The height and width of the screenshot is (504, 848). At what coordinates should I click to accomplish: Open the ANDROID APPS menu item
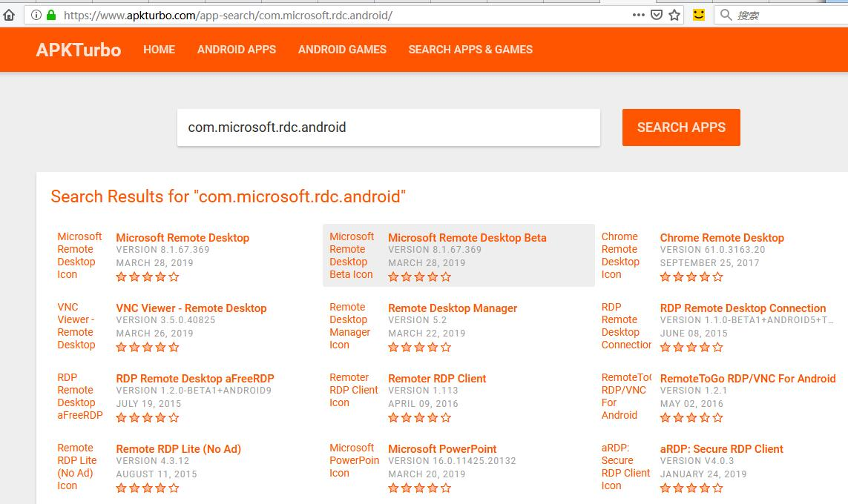coord(237,50)
